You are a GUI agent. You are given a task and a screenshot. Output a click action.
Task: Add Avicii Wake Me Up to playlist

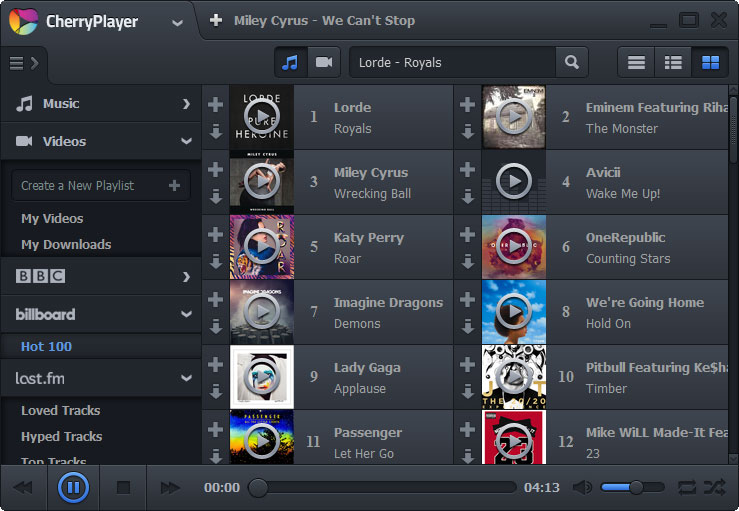click(467, 169)
